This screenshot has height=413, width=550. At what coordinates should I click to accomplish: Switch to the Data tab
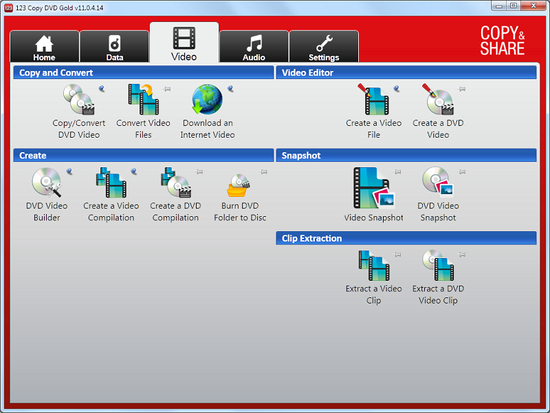click(114, 47)
